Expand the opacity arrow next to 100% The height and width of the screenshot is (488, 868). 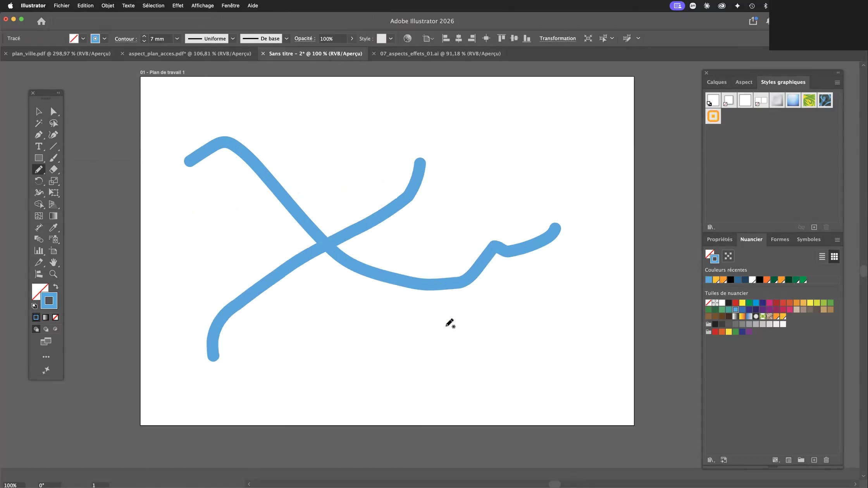point(352,39)
